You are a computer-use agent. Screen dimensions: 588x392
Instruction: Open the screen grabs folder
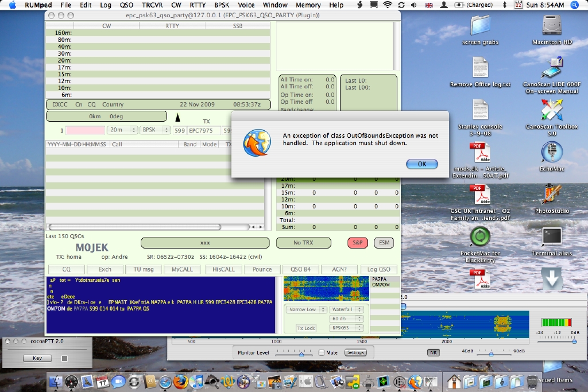pos(480,26)
